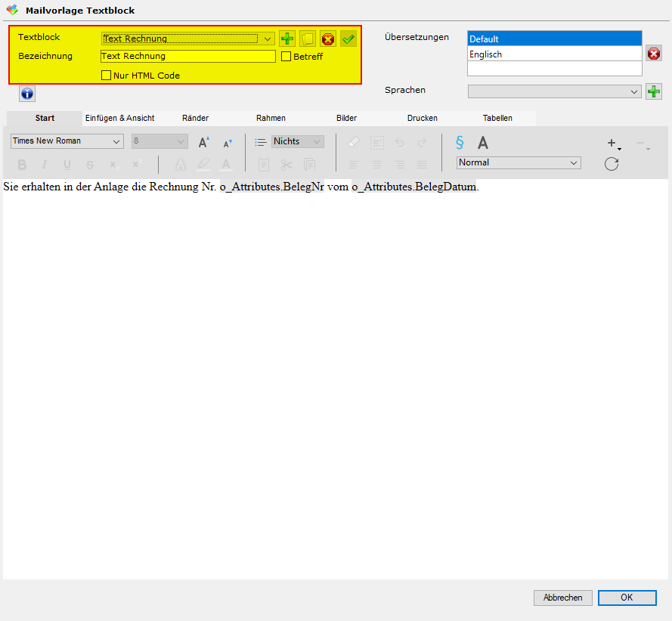Increase font size with grow icon
The height and width of the screenshot is (621, 672).
pos(203,142)
